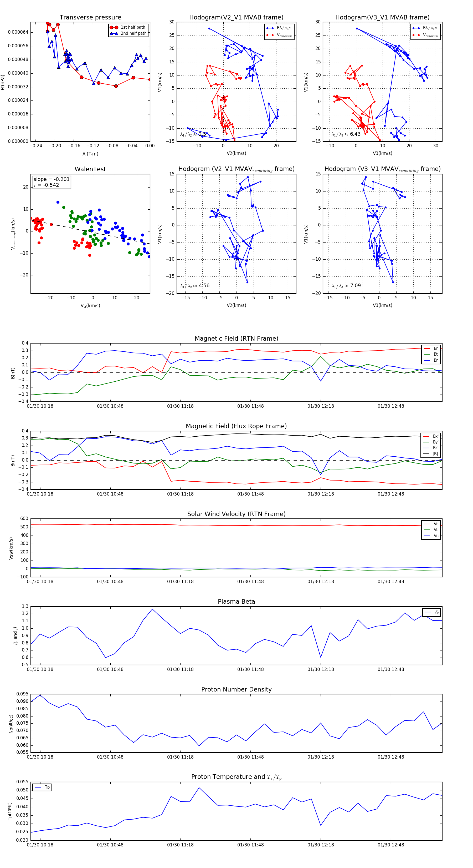
Task: Click 'Hodogram (V3_V1 MVAV remaining frame)' title
Action: [x=382, y=169]
